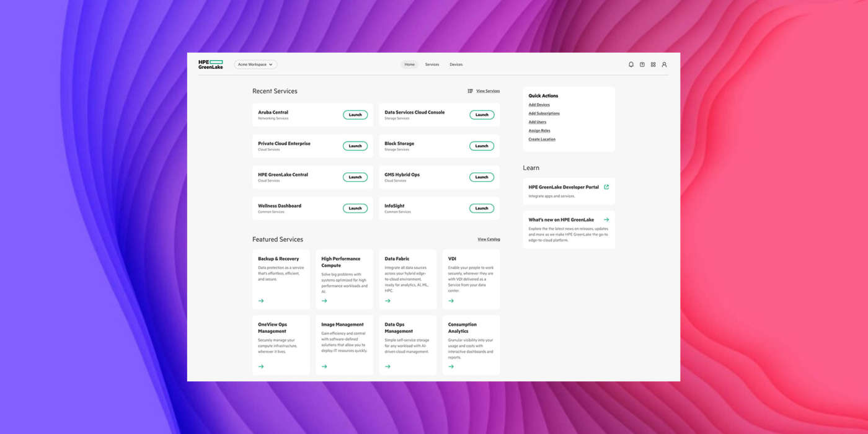The height and width of the screenshot is (434, 868).
Task: Click the VDI title
Action: (x=452, y=259)
